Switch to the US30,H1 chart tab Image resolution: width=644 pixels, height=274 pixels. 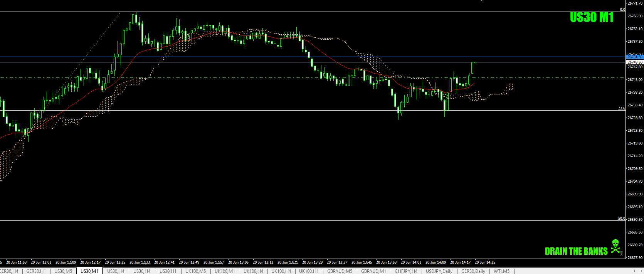(x=168, y=271)
